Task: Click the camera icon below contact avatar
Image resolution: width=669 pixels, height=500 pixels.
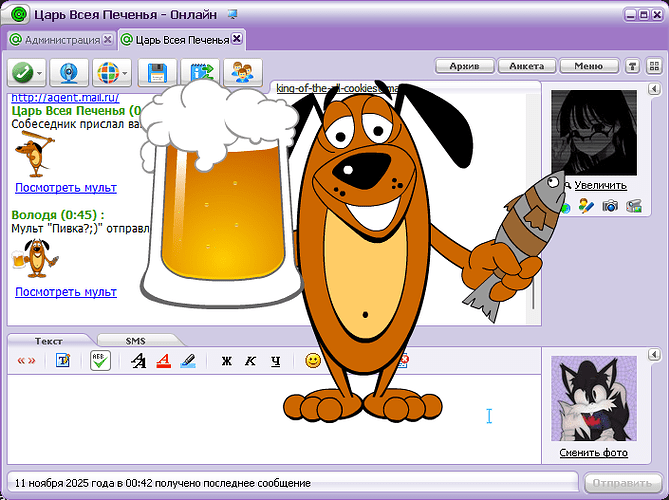Action: [609, 206]
